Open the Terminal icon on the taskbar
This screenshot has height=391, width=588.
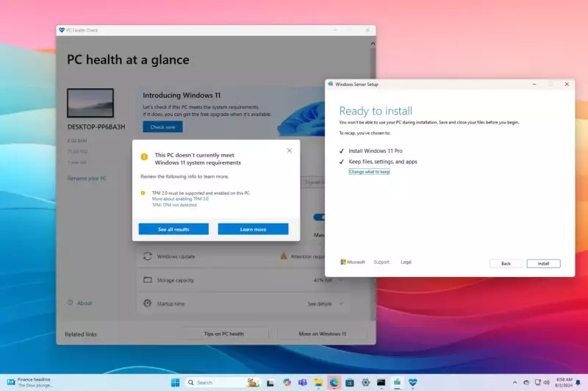point(381,382)
